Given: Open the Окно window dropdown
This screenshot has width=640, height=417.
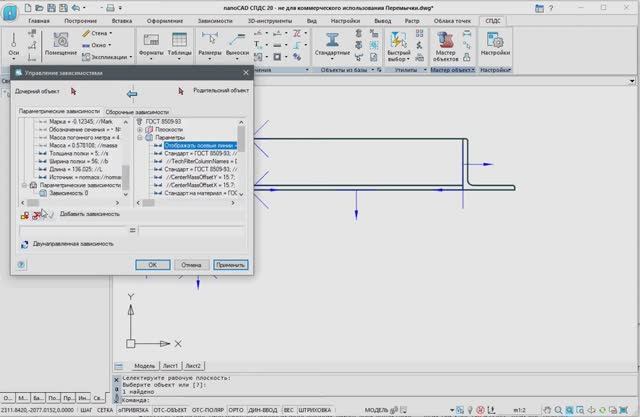Looking at the screenshot, I should point(110,45).
